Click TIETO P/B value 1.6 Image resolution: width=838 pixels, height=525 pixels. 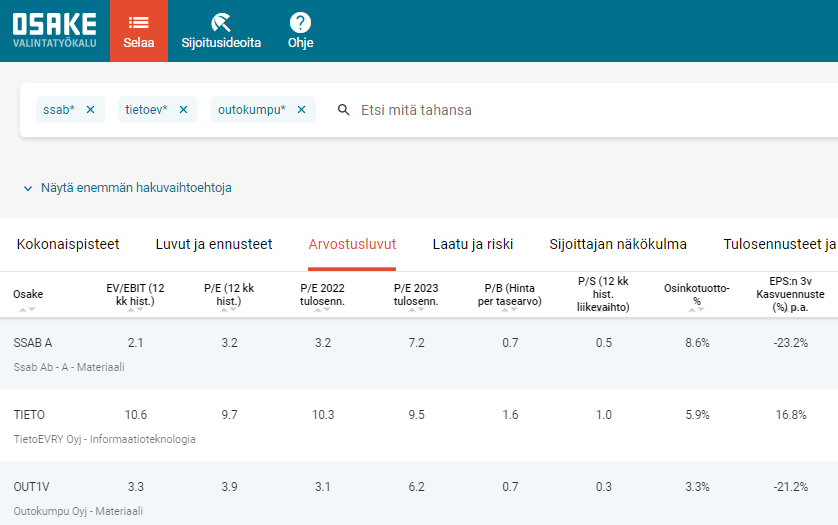click(510, 415)
